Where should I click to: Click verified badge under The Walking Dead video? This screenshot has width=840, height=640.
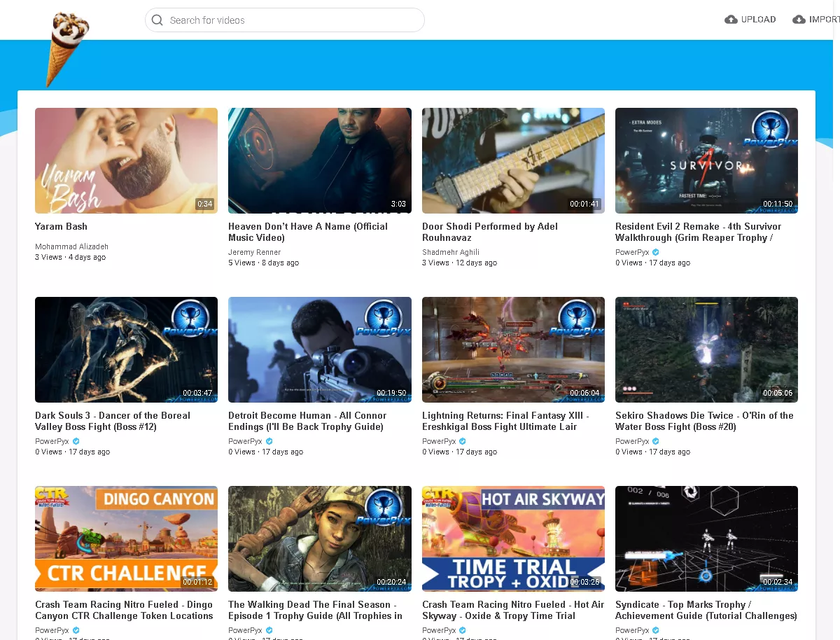click(x=269, y=630)
